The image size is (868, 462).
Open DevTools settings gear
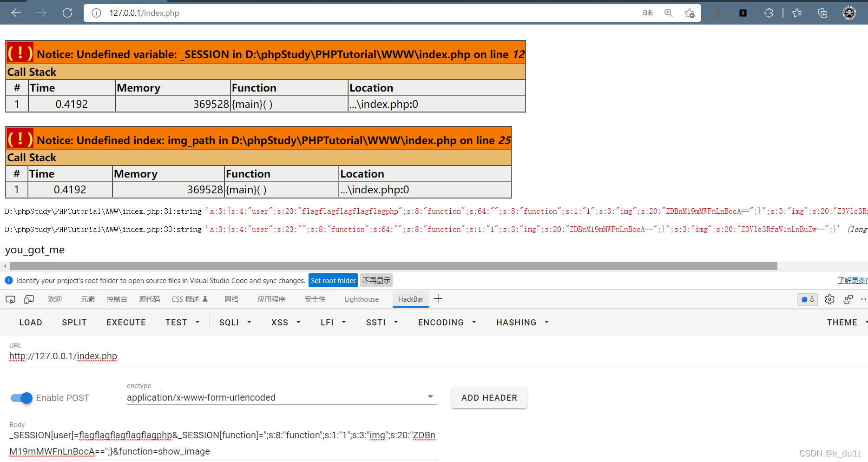[x=829, y=299]
